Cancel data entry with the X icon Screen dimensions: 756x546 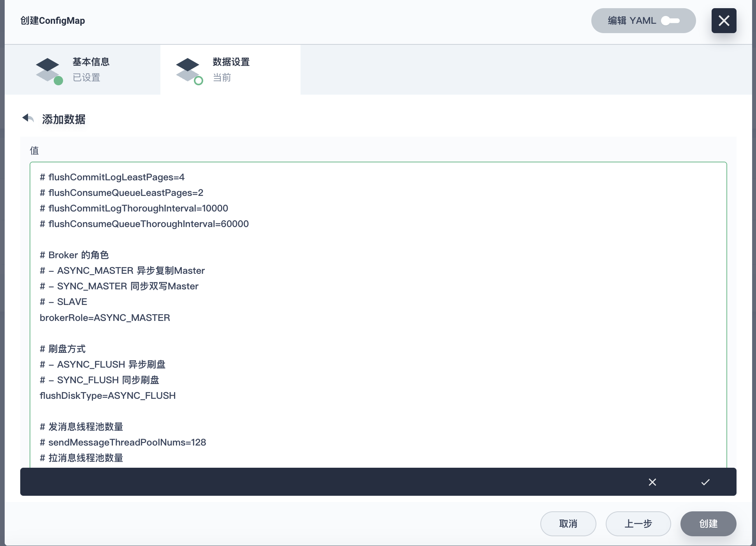[652, 482]
